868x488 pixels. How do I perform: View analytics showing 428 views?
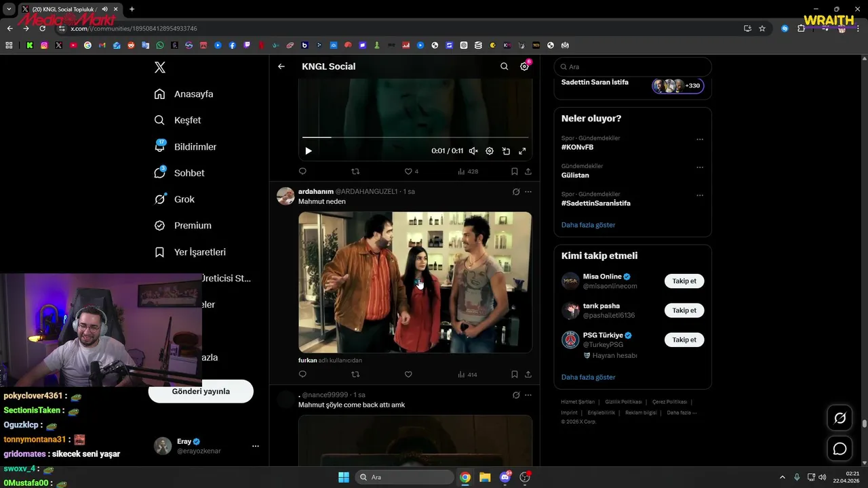tap(468, 171)
